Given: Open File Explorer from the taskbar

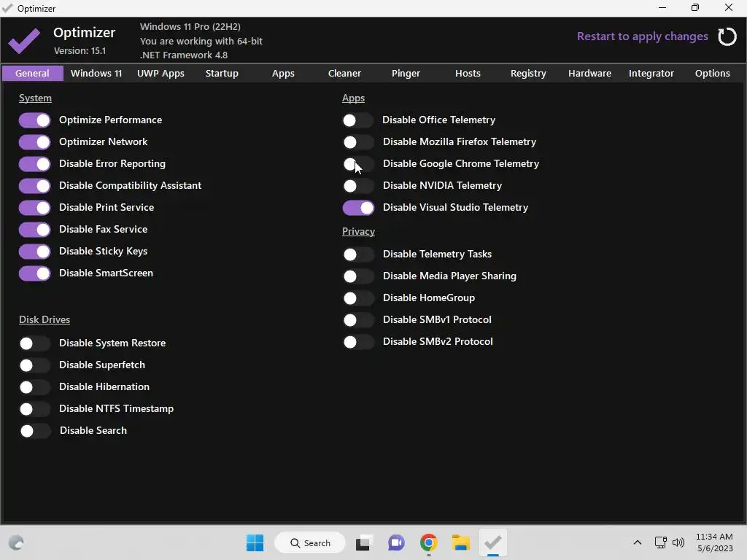Looking at the screenshot, I should tap(461, 542).
